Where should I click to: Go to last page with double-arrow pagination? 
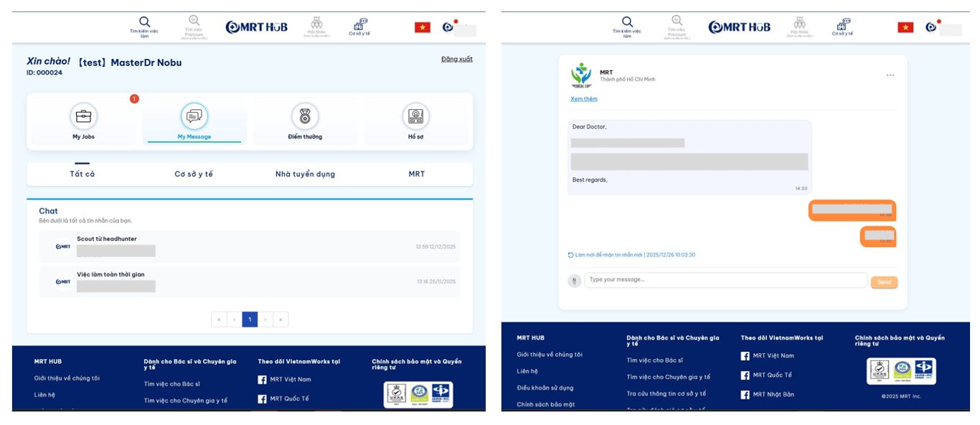pyautogui.click(x=281, y=319)
